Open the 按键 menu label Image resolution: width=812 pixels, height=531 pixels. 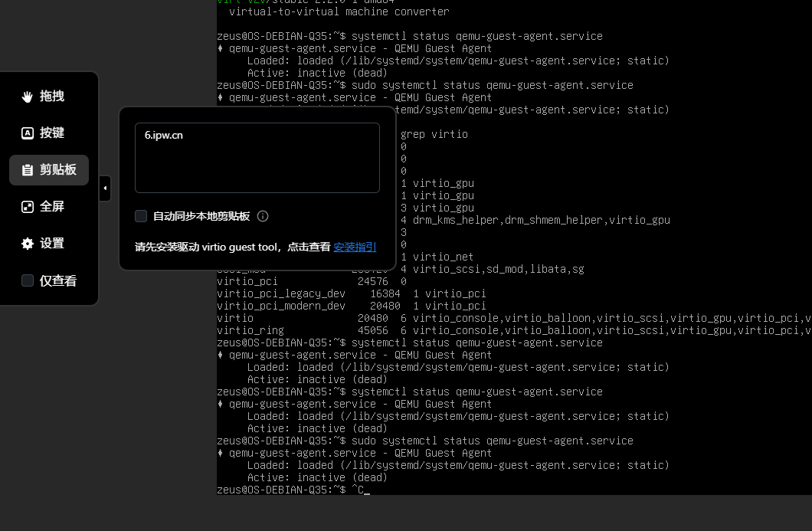tap(52, 133)
